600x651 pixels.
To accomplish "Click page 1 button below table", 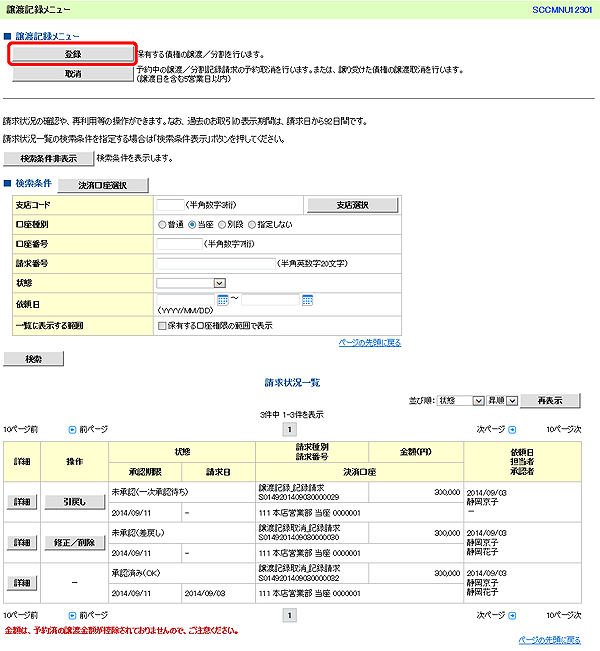I will [289, 615].
